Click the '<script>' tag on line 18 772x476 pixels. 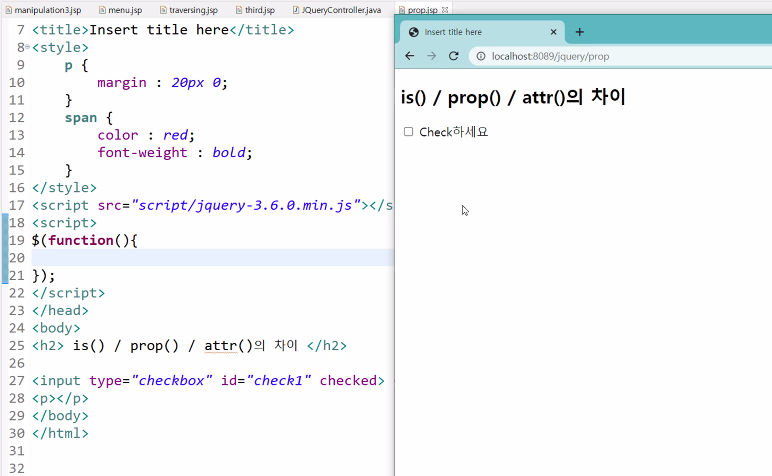point(64,223)
